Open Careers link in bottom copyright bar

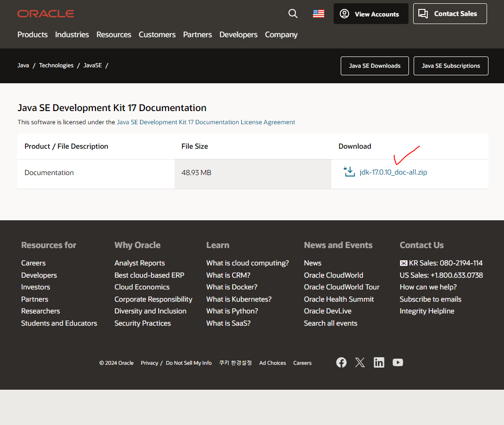[x=303, y=363]
